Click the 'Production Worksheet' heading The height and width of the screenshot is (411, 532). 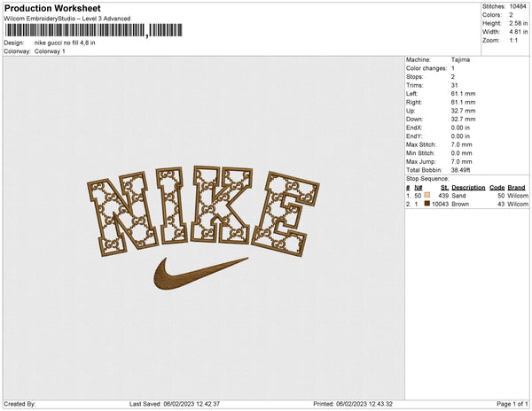(x=52, y=8)
